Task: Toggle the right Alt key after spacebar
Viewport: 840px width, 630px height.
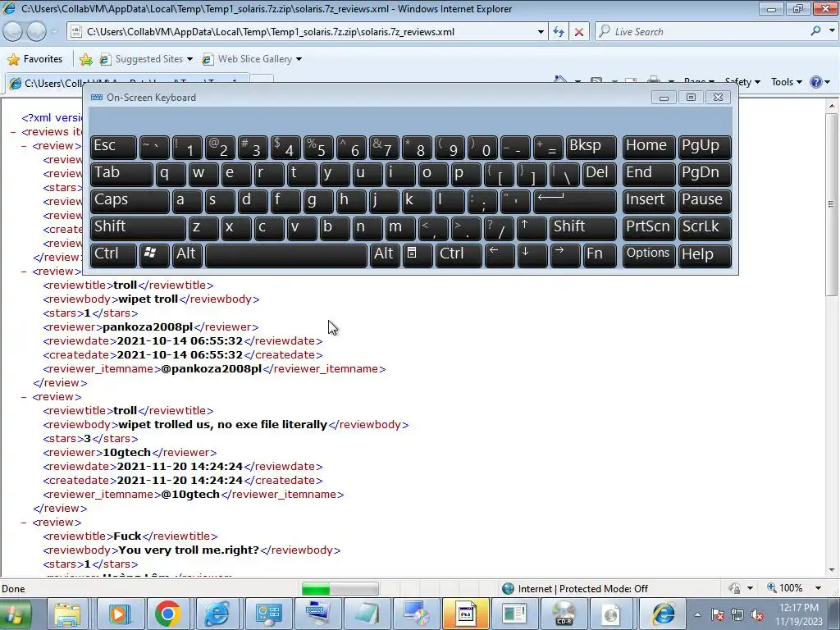Action: 385,254
